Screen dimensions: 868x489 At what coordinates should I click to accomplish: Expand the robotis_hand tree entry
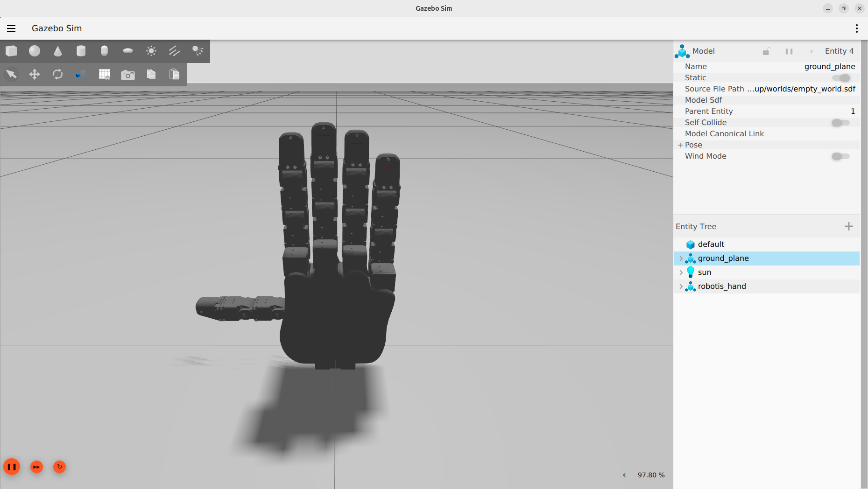pos(681,286)
